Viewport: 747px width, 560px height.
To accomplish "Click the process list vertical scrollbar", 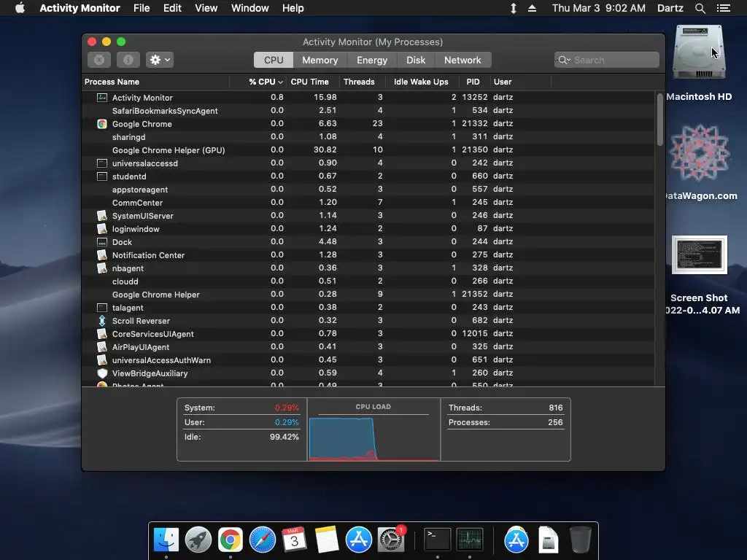I will pyautogui.click(x=659, y=119).
